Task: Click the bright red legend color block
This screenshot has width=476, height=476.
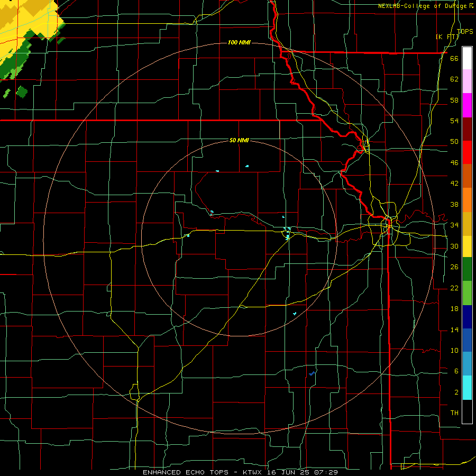Action: 467,152
